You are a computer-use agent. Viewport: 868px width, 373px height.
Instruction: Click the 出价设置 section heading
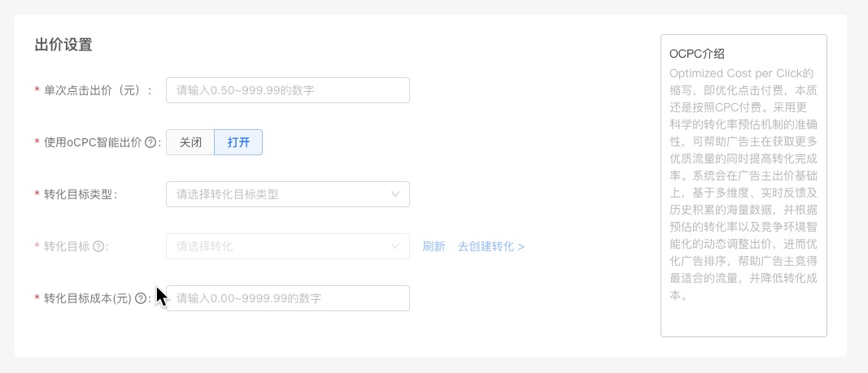(x=63, y=45)
